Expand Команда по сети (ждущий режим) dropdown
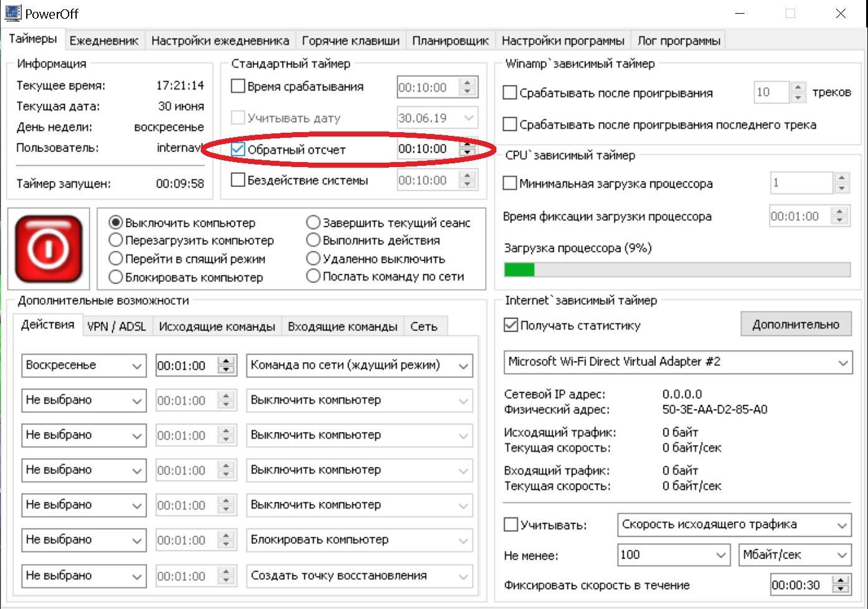This screenshot has width=868, height=609. 359,365
